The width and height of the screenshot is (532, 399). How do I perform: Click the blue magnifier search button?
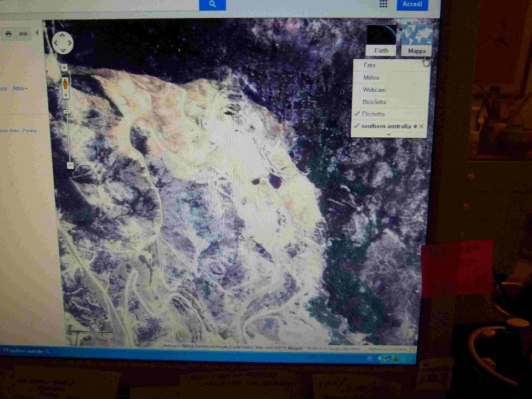pos(212,4)
